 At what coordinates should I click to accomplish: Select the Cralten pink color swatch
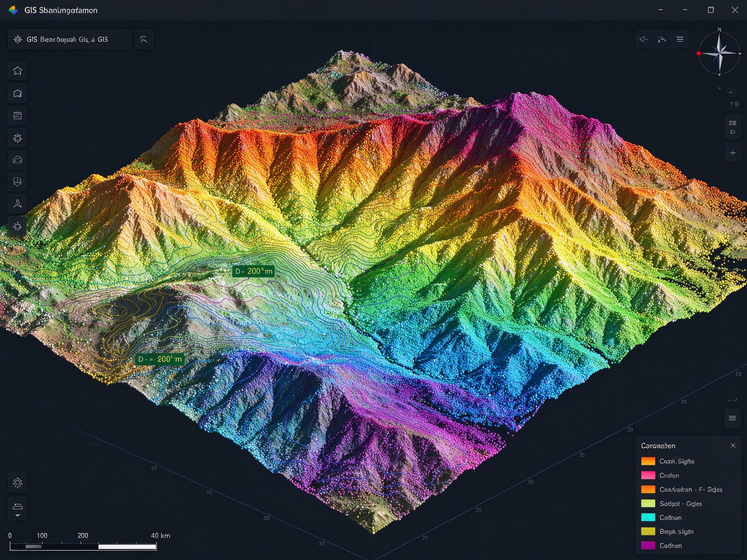point(648,475)
